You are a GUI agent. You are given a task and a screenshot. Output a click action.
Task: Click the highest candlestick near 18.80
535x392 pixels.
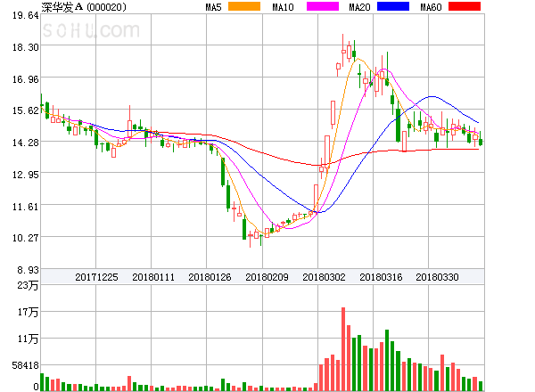coord(343,50)
